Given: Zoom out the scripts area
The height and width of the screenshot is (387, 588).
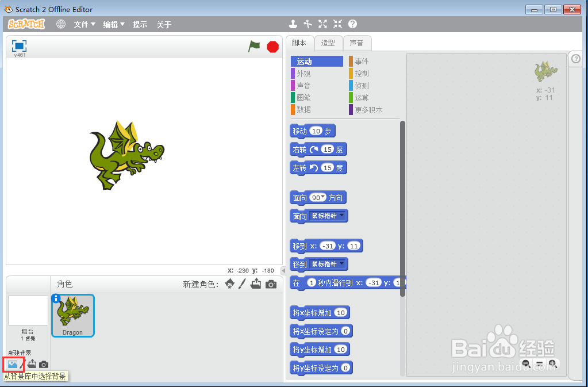Looking at the screenshot, I should [x=526, y=363].
